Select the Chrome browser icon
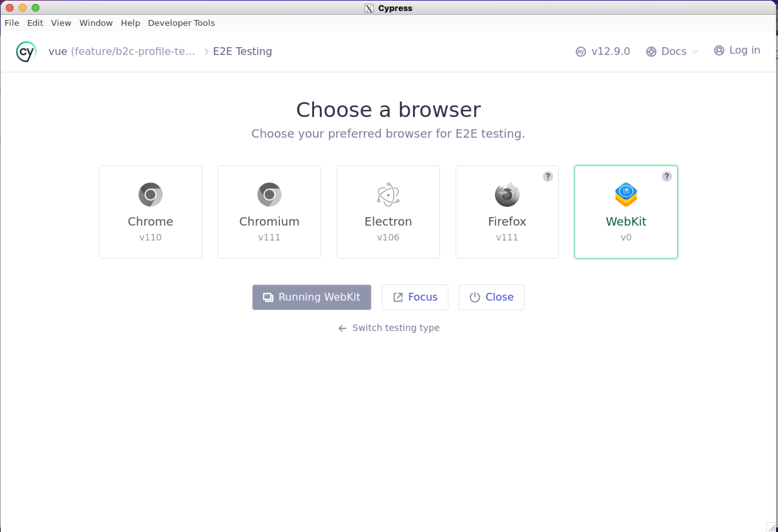778x532 pixels. point(150,194)
